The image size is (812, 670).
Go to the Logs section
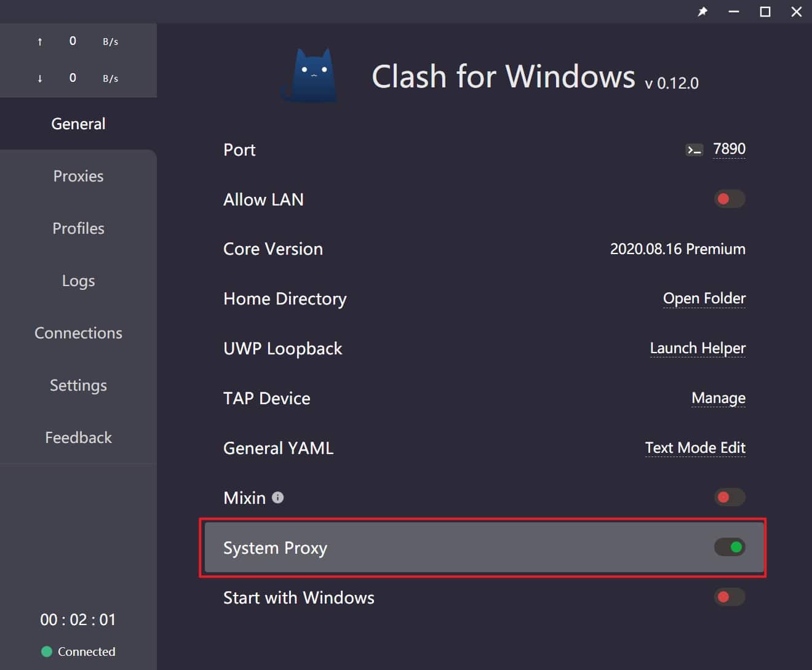click(78, 281)
